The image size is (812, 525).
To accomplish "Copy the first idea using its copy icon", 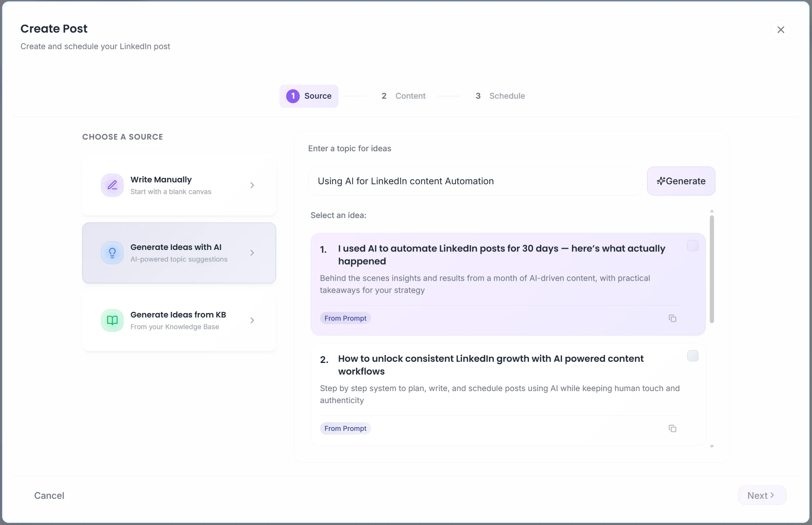I will coord(673,318).
